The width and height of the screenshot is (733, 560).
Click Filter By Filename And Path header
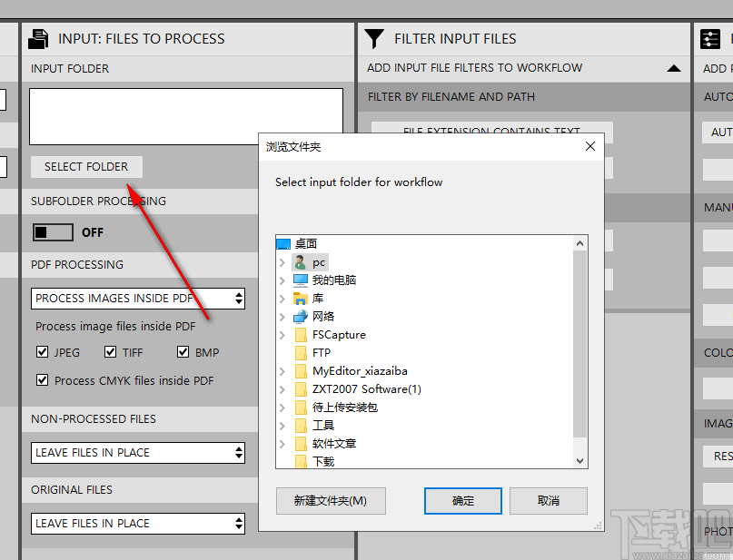[524, 97]
